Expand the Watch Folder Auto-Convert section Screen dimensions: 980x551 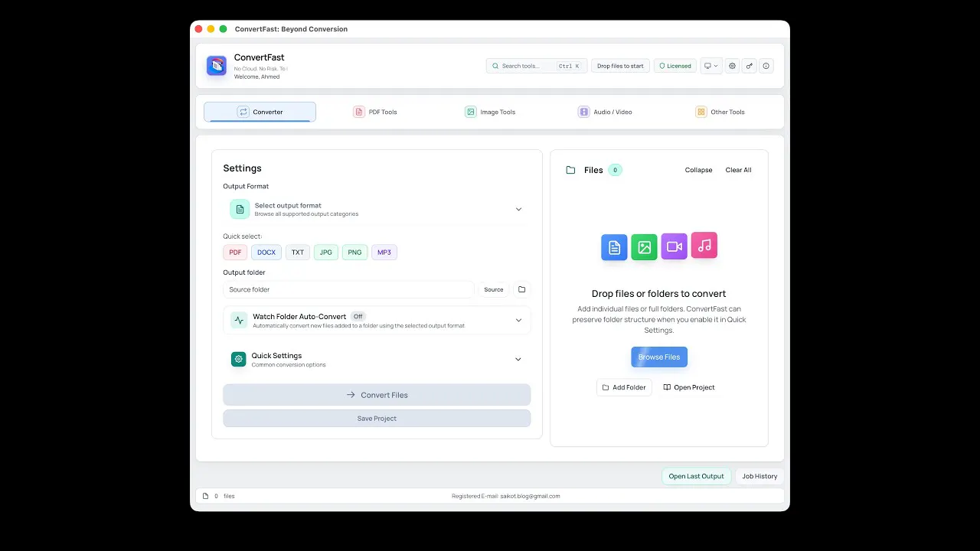[x=377, y=320]
